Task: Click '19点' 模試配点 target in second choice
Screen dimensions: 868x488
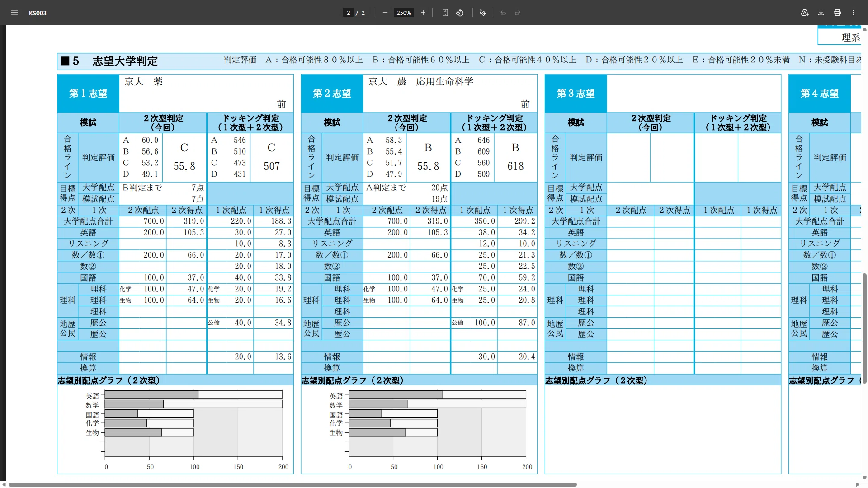Action: point(439,199)
